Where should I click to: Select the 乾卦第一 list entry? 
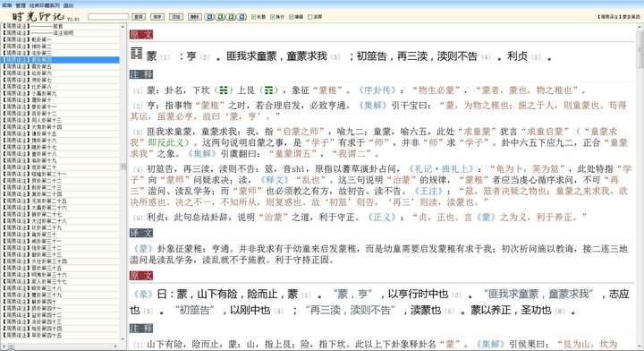[60, 40]
